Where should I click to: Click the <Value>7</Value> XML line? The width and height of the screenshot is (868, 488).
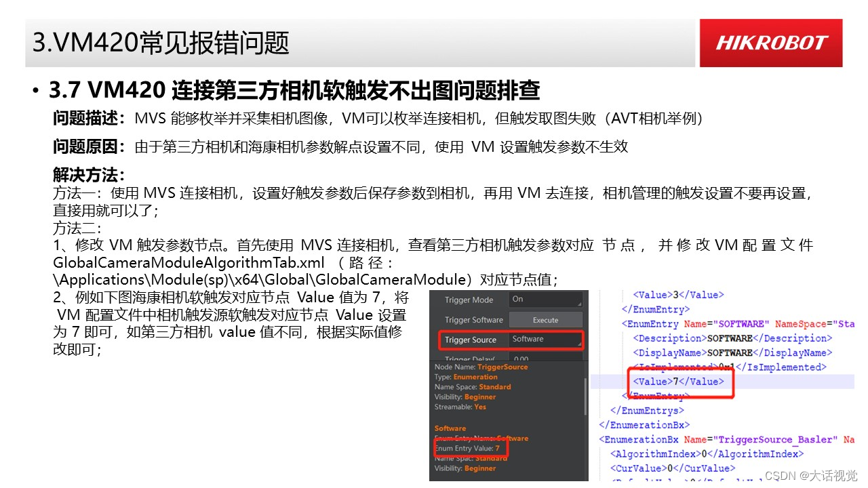678,382
